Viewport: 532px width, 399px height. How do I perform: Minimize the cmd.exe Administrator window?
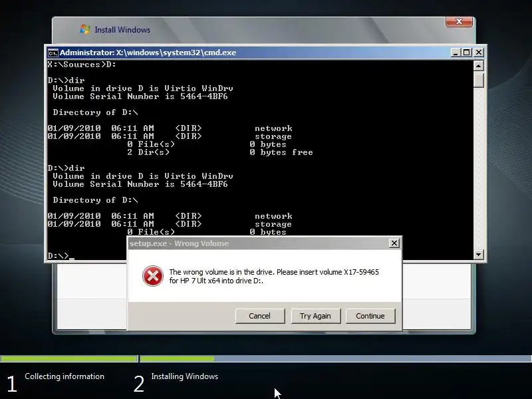click(x=456, y=53)
